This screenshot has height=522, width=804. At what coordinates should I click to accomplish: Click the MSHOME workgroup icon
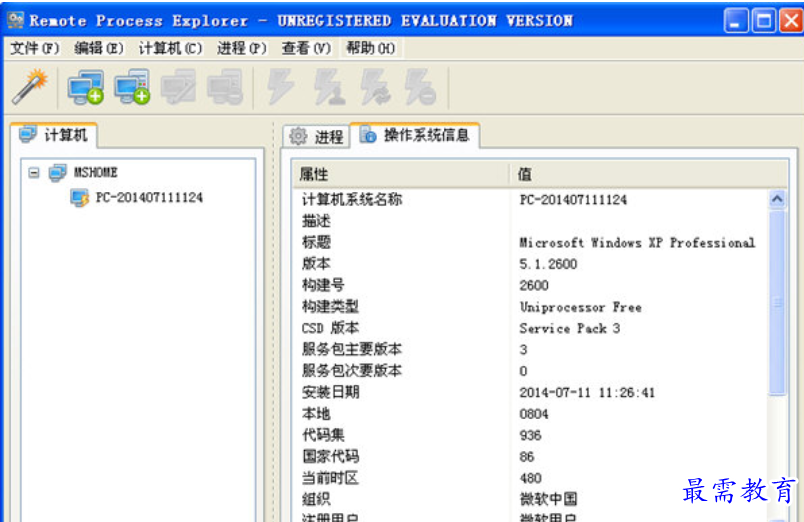tap(57, 173)
